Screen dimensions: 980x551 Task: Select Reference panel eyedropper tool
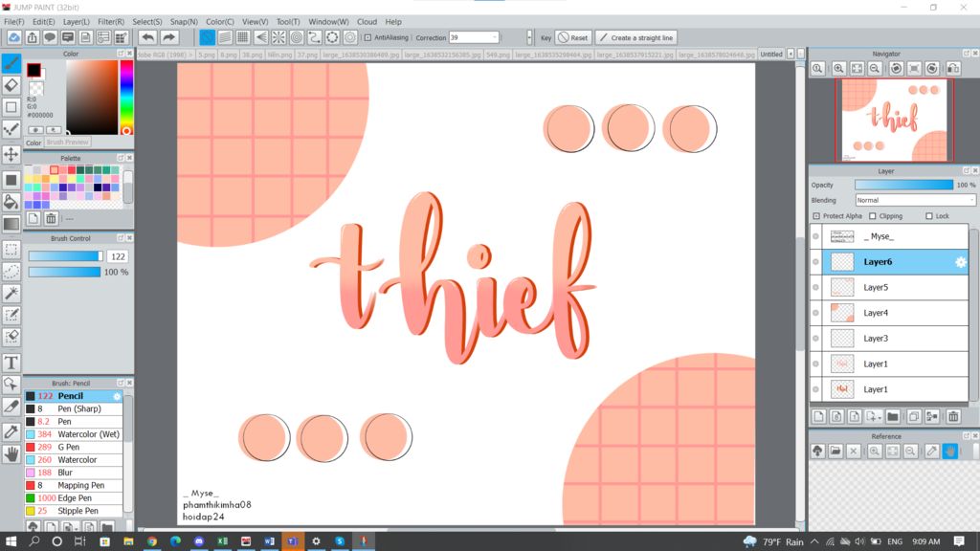click(932, 452)
